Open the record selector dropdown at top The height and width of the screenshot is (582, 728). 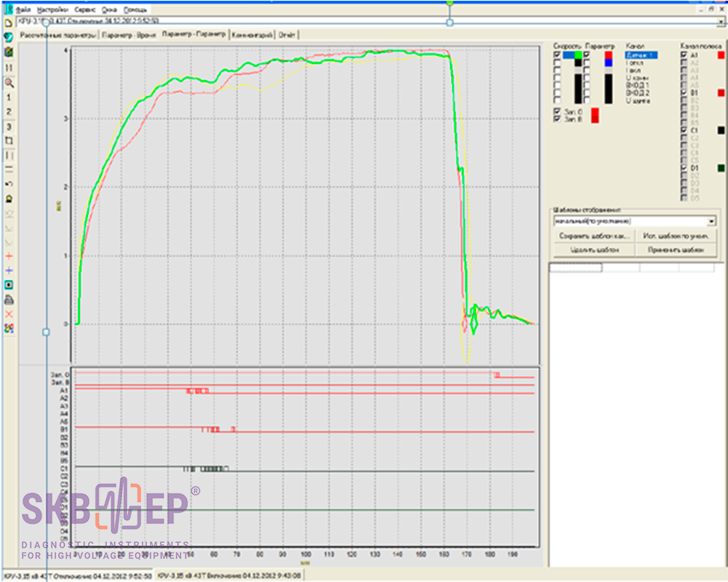[x=721, y=21]
